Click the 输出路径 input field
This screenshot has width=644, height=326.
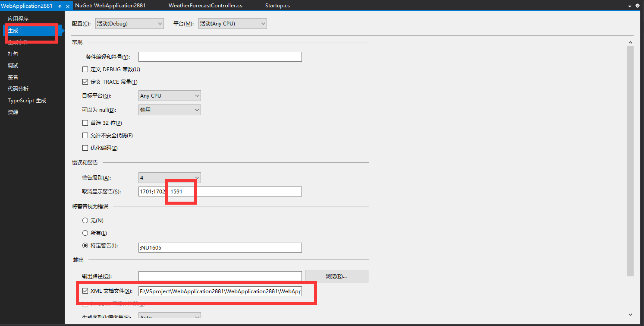click(x=220, y=276)
